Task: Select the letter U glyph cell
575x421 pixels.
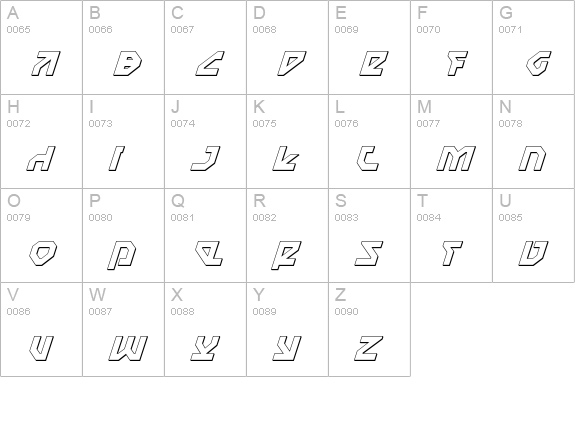Action: [533, 235]
